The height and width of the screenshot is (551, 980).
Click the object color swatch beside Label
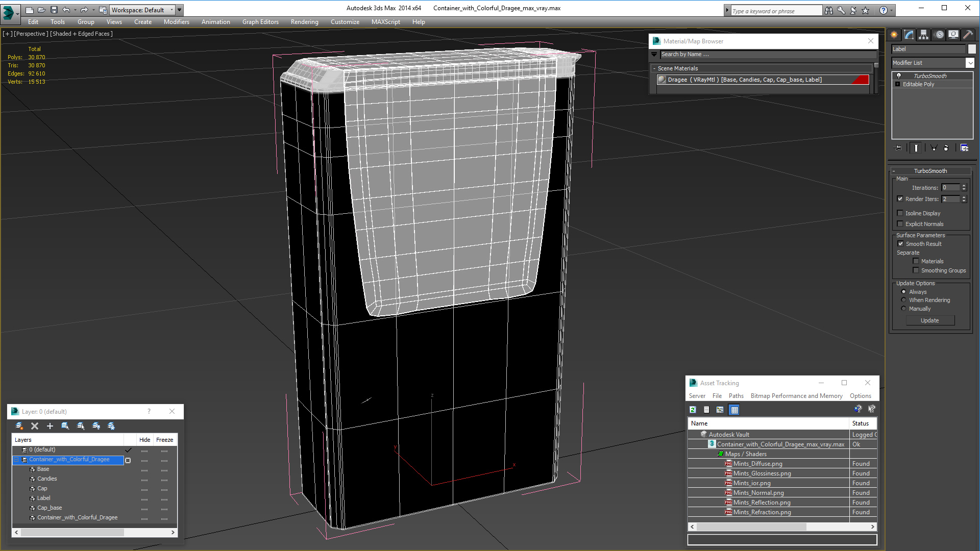click(x=972, y=49)
